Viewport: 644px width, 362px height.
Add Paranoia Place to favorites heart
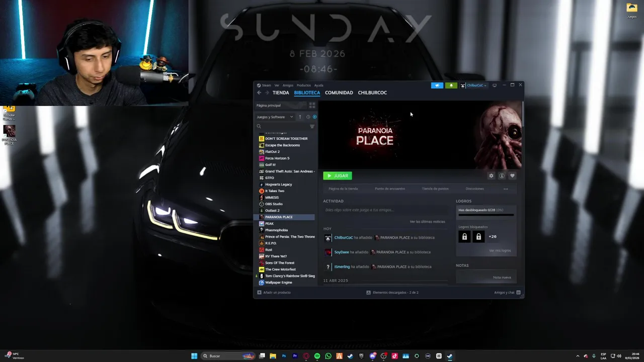pyautogui.click(x=512, y=176)
